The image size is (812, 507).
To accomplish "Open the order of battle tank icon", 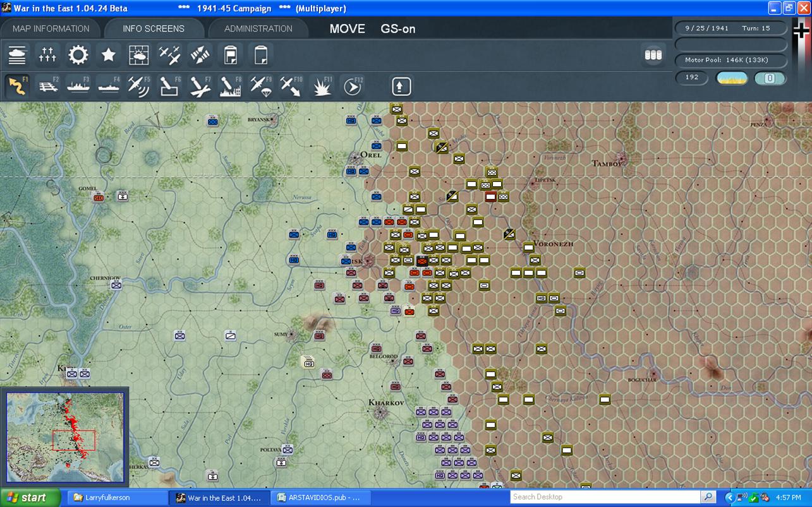I will pyautogui.click(x=18, y=55).
